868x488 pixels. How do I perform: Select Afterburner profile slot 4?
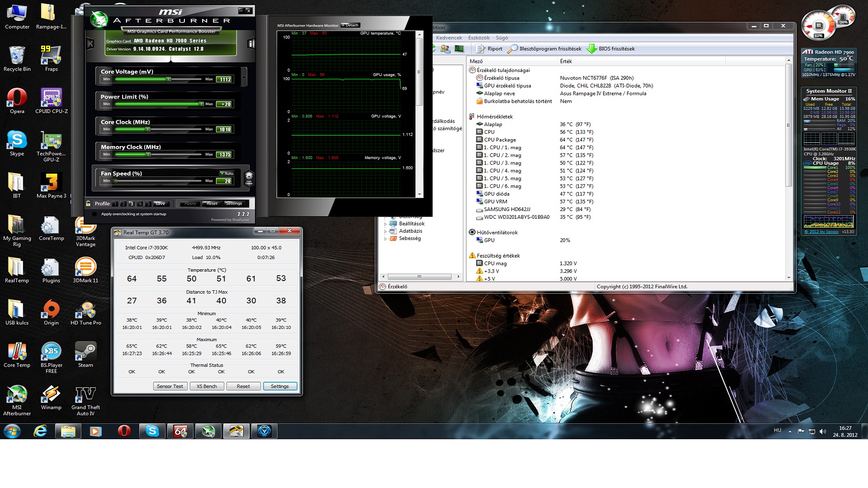pyautogui.click(x=140, y=204)
